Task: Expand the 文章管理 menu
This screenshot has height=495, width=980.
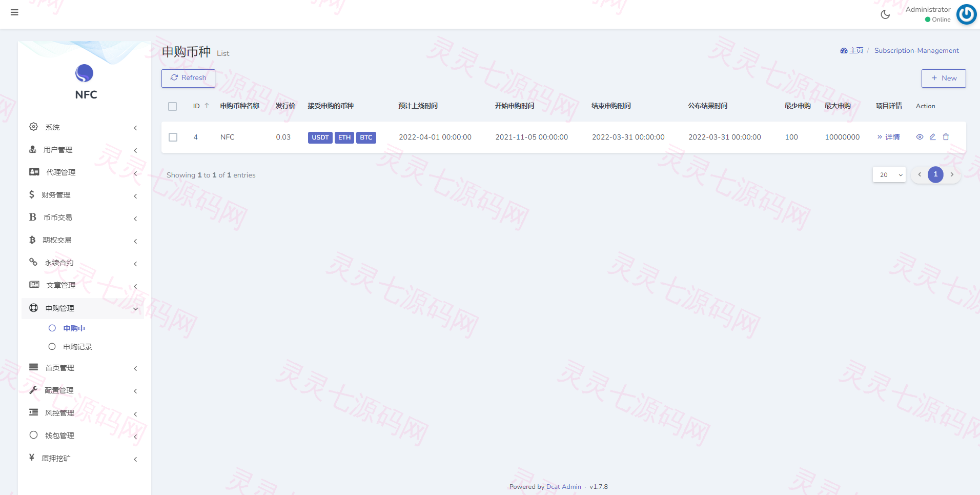Action: (x=84, y=285)
